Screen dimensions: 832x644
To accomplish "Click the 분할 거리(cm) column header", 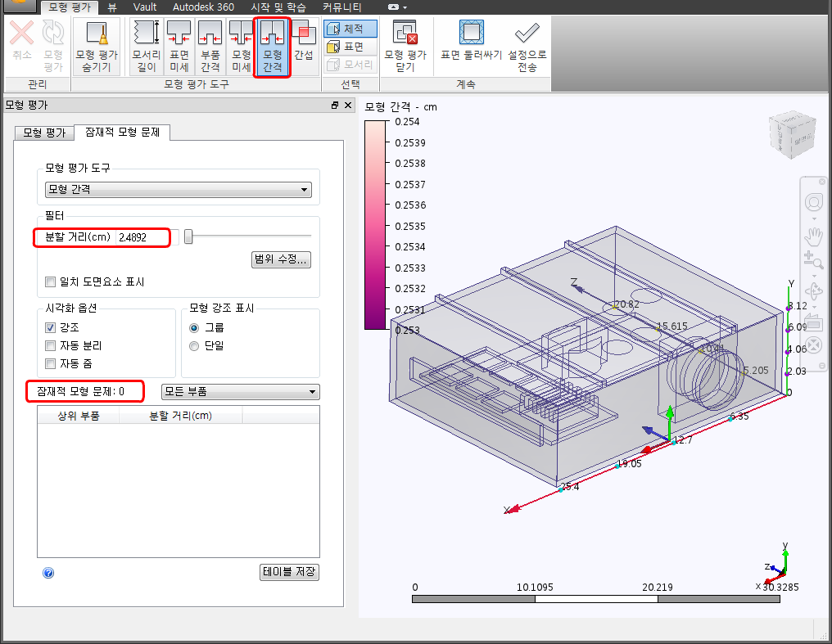I will (180, 416).
